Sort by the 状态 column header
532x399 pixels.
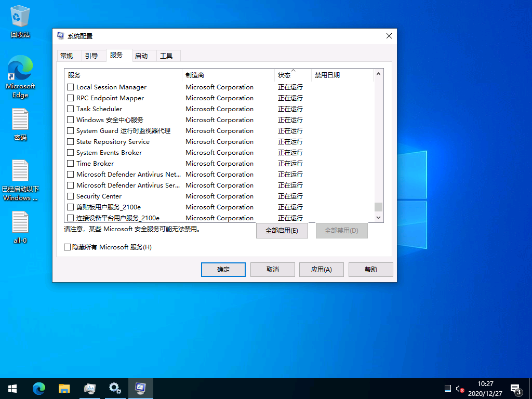point(292,75)
